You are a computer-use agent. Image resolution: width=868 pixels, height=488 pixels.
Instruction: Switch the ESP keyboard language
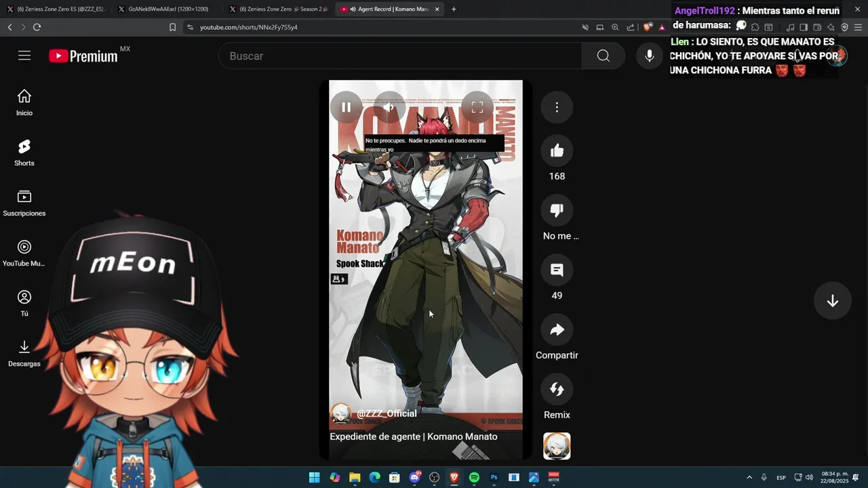click(781, 478)
